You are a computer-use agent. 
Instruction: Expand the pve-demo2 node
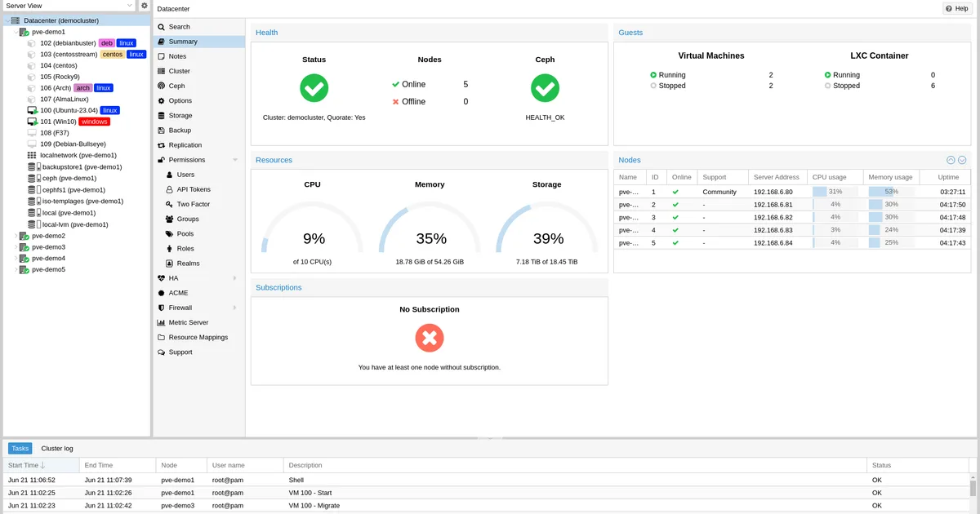(16, 236)
